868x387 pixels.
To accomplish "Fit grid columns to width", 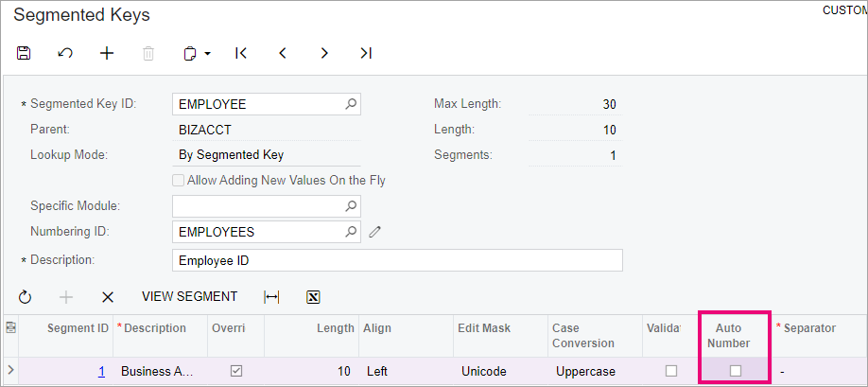I will point(271,297).
